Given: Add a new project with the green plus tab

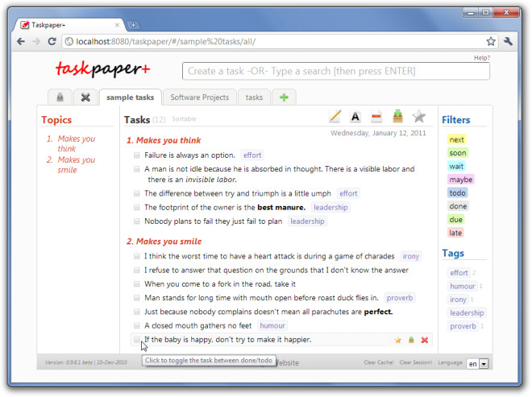Looking at the screenshot, I should pos(284,97).
